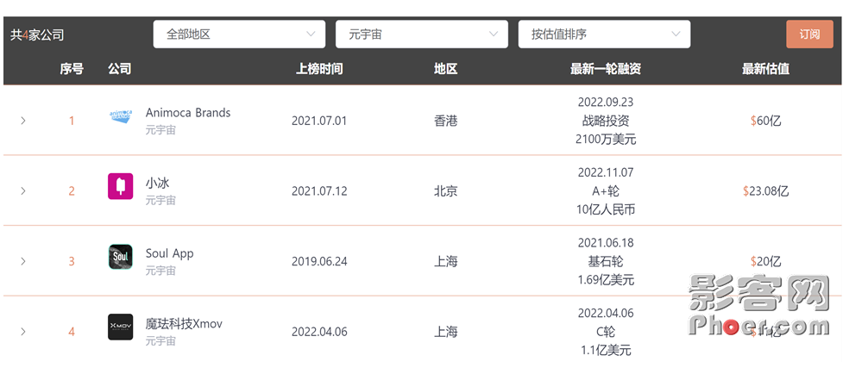Open the 按估值排序 sort dropdown
Screen dimensions: 868x374
click(x=604, y=34)
